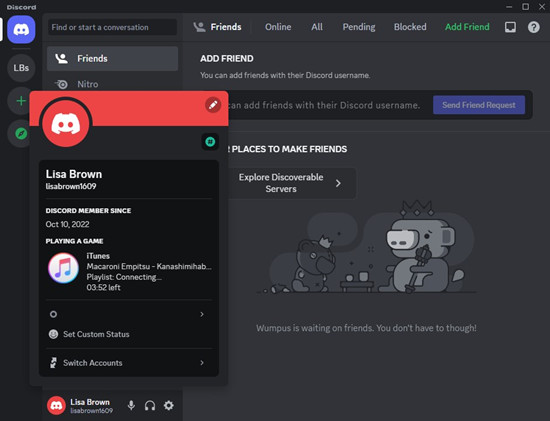
Task: Toggle microphone mute
Action: tap(131, 406)
